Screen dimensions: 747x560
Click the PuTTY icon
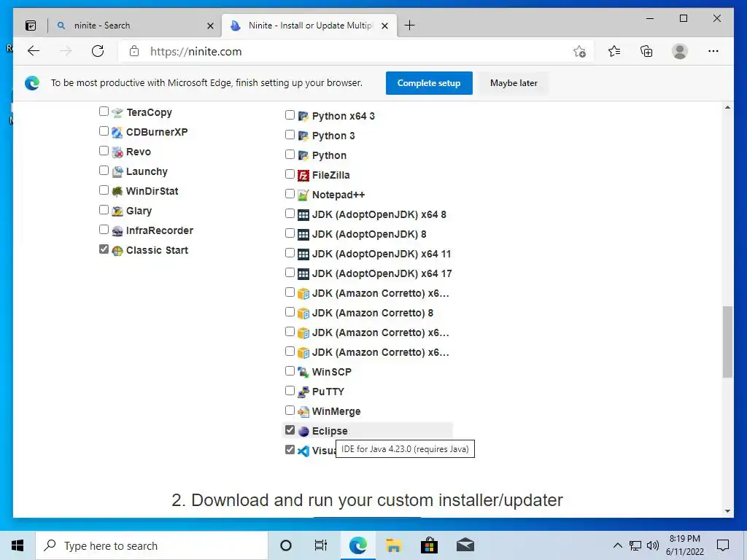click(x=303, y=392)
